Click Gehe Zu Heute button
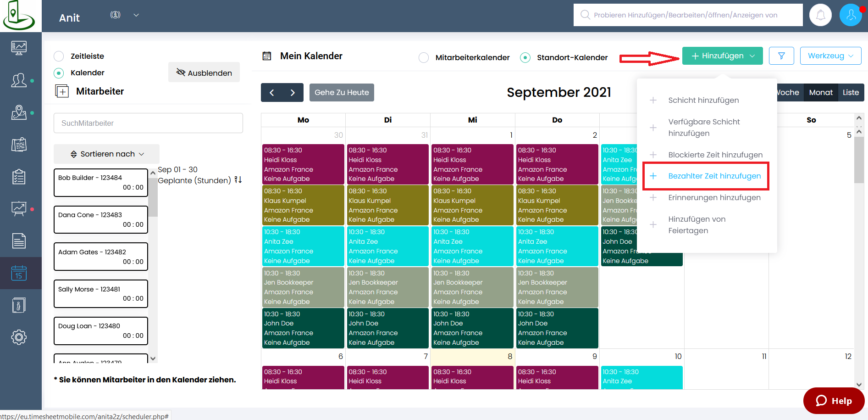Viewport: 868px width, 420px height. point(342,93)
